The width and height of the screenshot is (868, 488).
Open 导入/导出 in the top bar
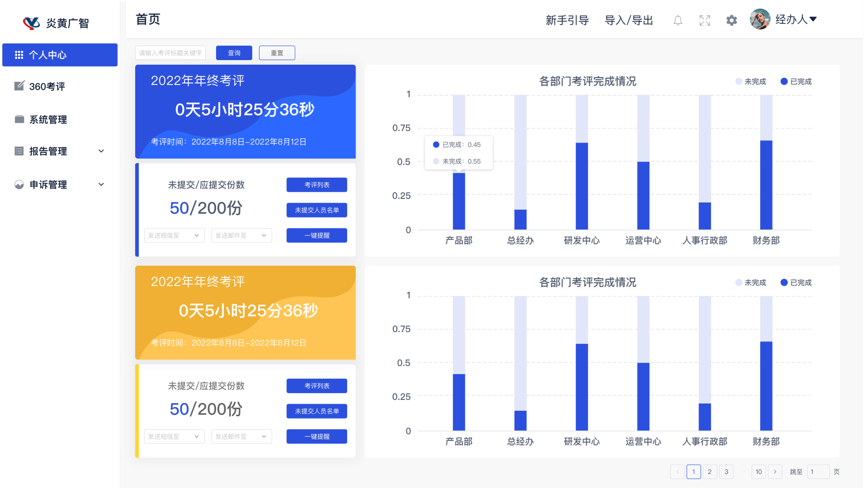[x=629, y=20]
